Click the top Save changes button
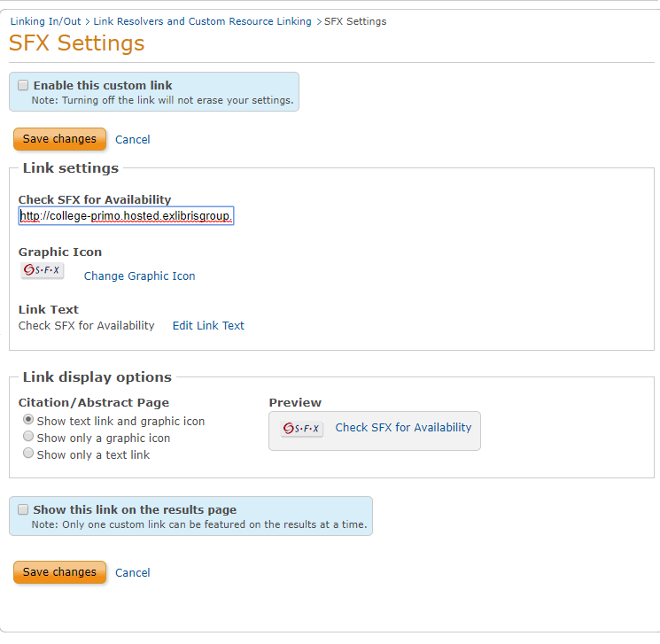Image resolution: width=660 pixels, height=644 pixels. click(x=59, y=139)
